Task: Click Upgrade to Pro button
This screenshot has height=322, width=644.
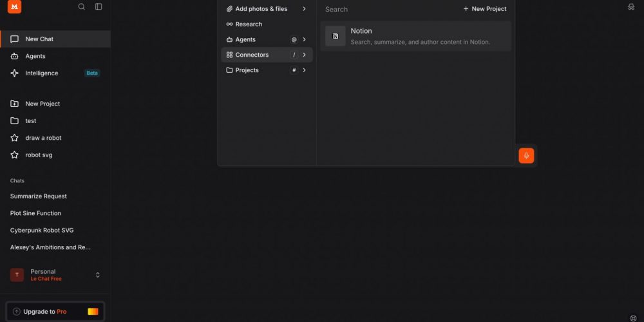Action: (55, 312)
